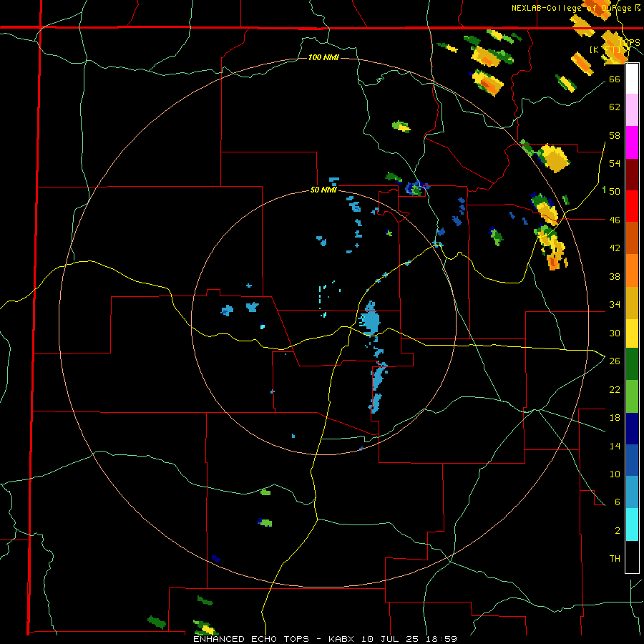Click the medium blue swatch on the color scale

(x=632, y=459)
